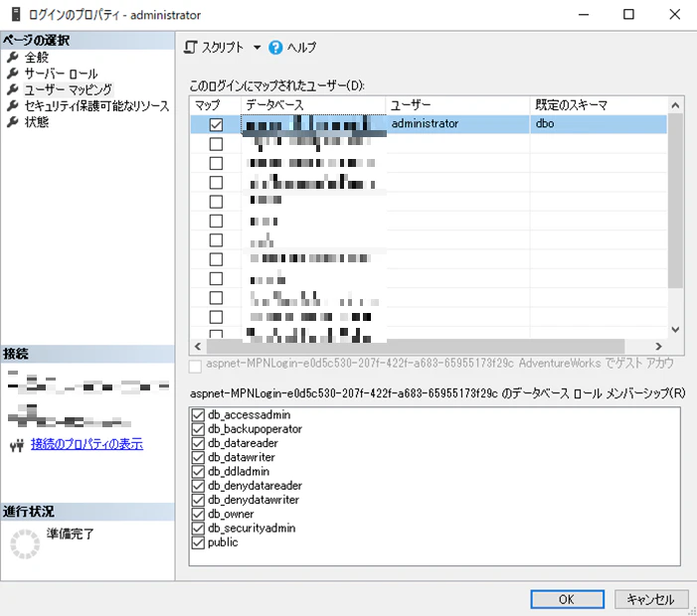Select the ユーザー マッピング page

tap(68, 89)
